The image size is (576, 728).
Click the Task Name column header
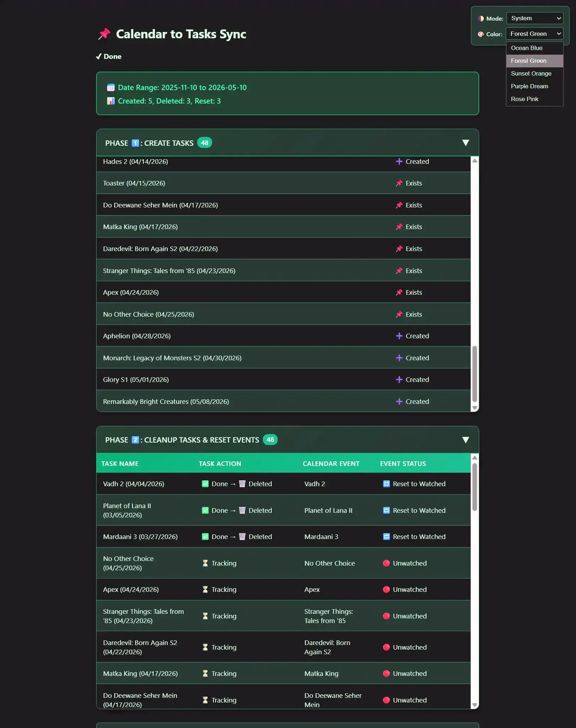point(120,464)
